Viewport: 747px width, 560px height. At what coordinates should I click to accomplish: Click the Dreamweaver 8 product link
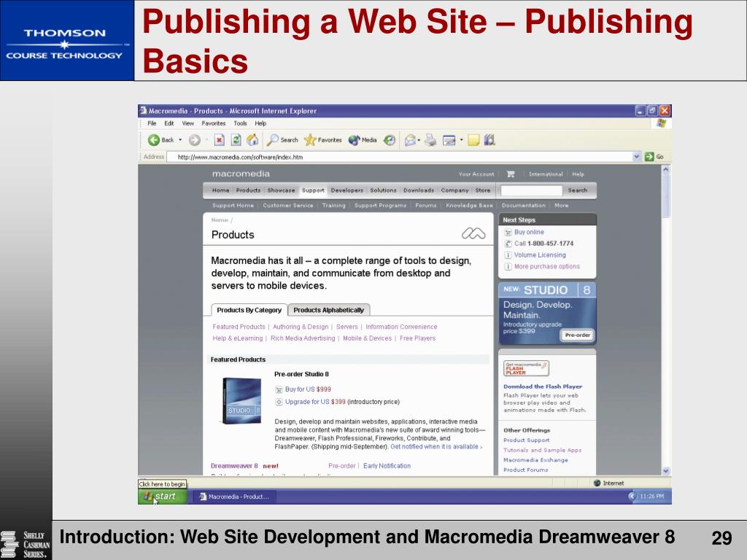pyautogui.click(x=234, y=466)
